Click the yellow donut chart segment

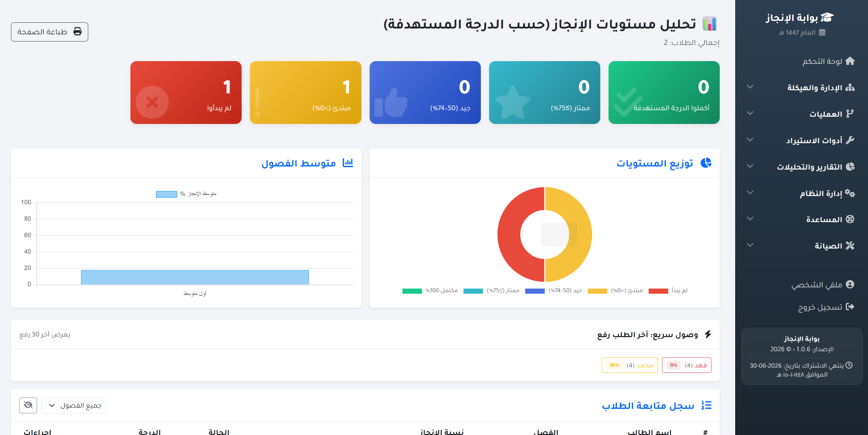581,234
